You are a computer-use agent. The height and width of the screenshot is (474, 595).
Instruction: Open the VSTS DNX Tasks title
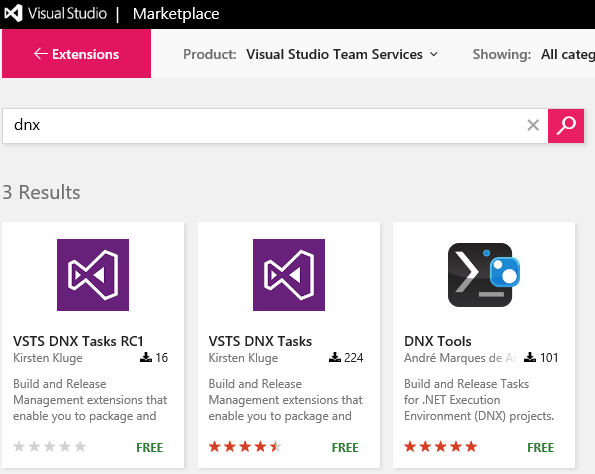point(260,341)
